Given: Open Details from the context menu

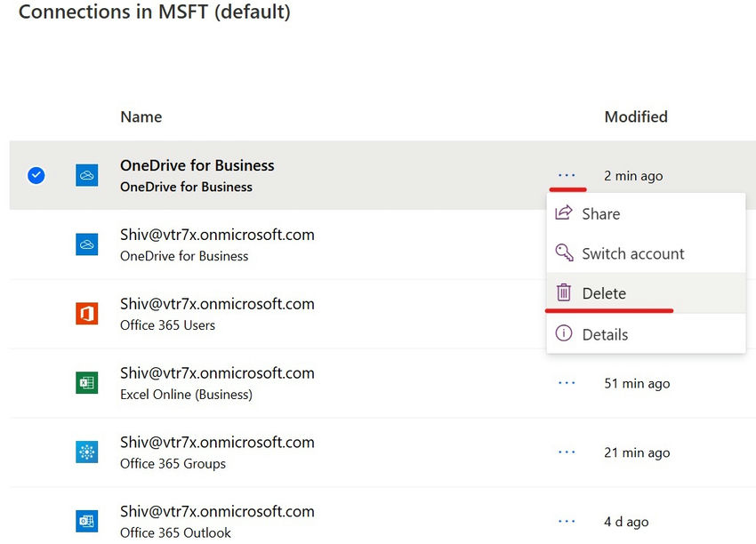Looking at the screenshot, I should 605,334.
